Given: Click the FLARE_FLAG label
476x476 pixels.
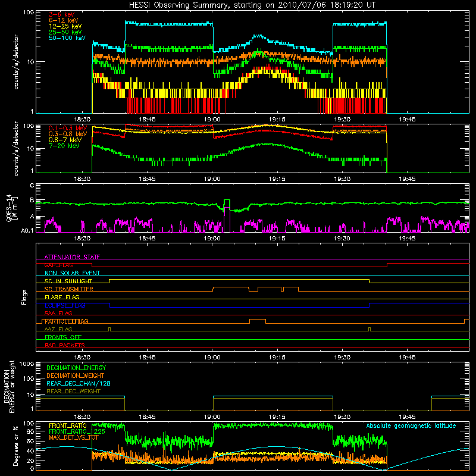Looking at the screenshot, I should pos(62,297).
